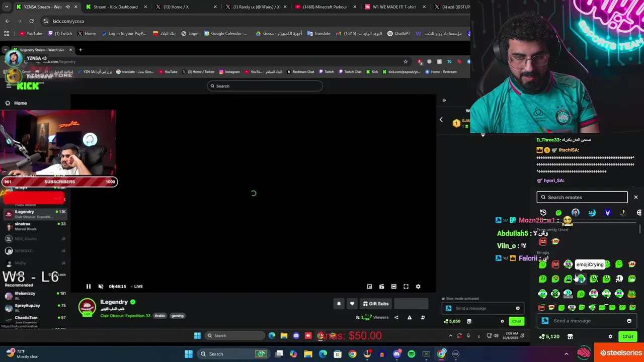Screen dimensions: 644x362
Task: Toggle picture-in-picture in the player
Action: point(369,287)
